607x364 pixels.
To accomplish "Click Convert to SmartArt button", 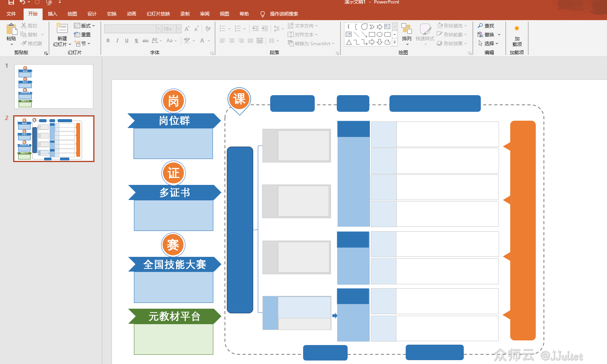I will [311, 44].
